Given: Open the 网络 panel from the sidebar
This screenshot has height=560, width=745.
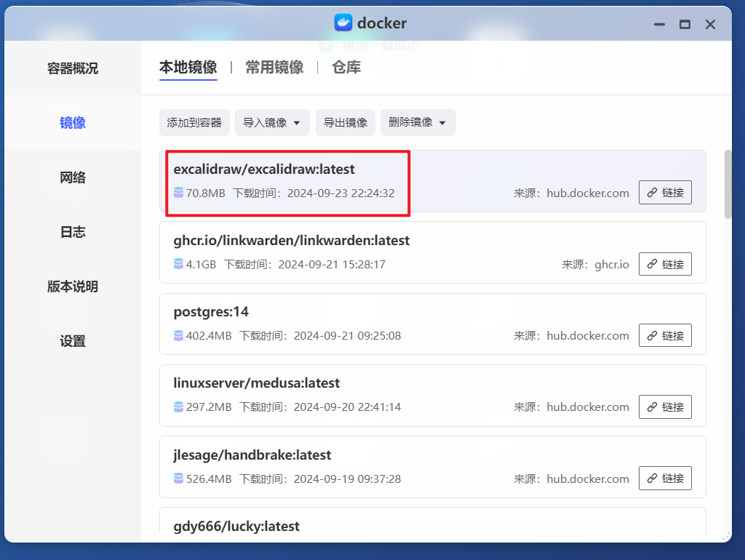Looking at the screenshot, I should coord(72,177).
